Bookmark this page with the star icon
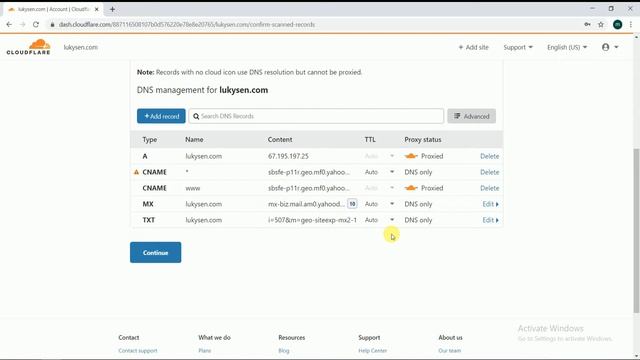 click(601, 24)
